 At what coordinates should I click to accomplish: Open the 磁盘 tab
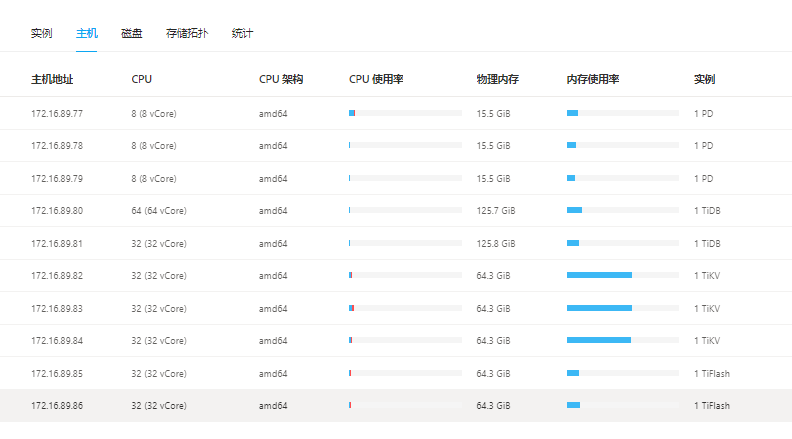point(132,33)
